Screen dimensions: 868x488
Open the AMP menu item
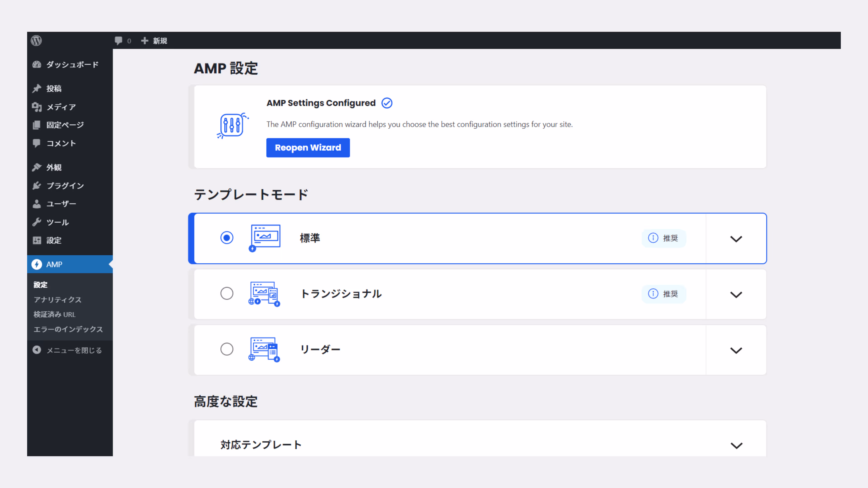point(70,264)
